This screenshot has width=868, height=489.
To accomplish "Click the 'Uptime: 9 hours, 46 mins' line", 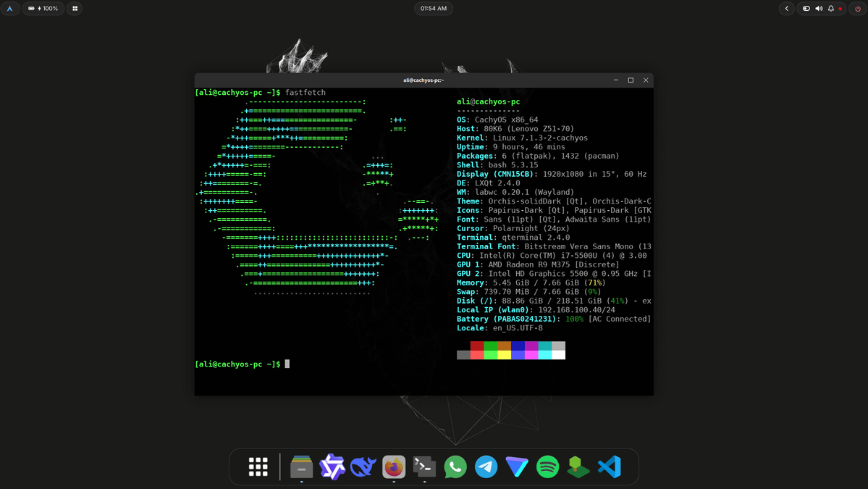I will pyautogui.click(x=511, y=147).
